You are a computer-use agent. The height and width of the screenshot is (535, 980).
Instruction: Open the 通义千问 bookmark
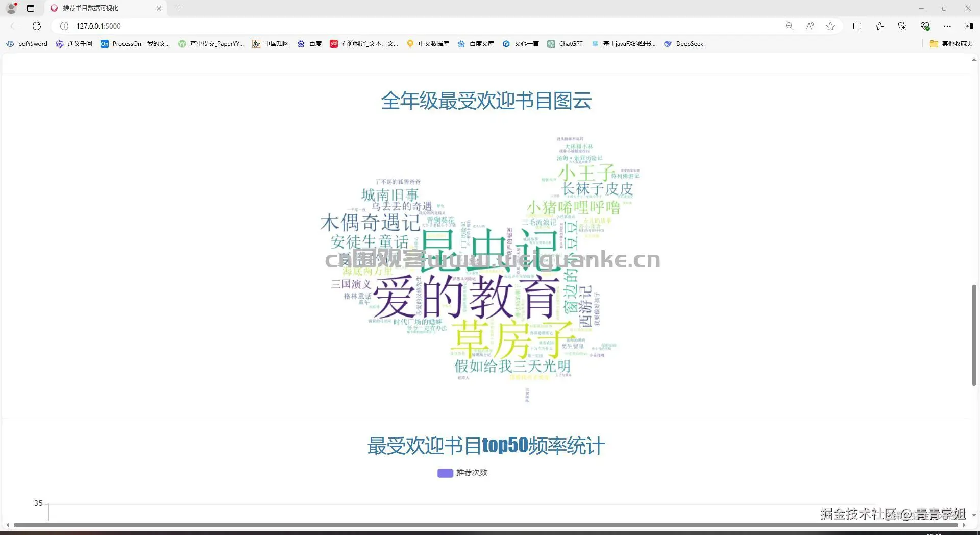pos(74,44)
